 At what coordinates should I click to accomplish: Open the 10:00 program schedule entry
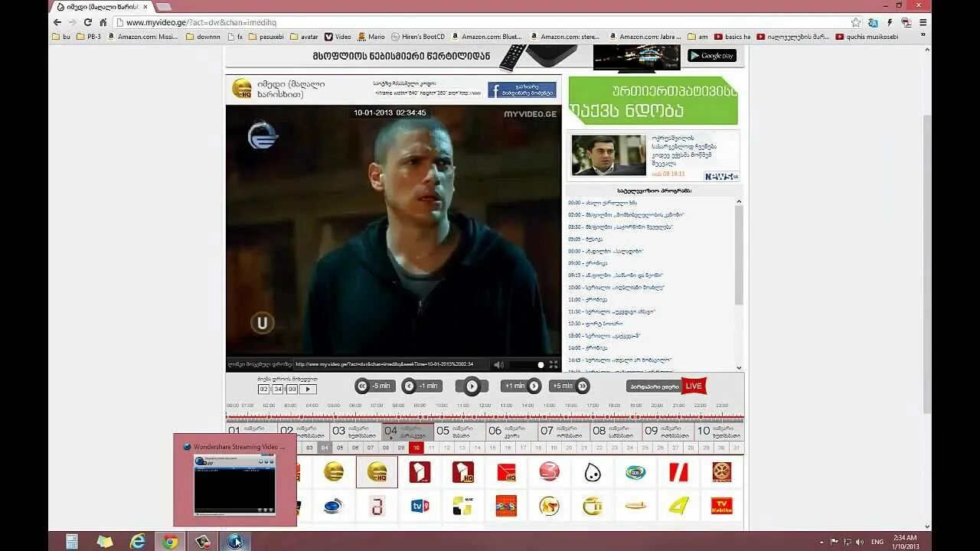(616, 288)
